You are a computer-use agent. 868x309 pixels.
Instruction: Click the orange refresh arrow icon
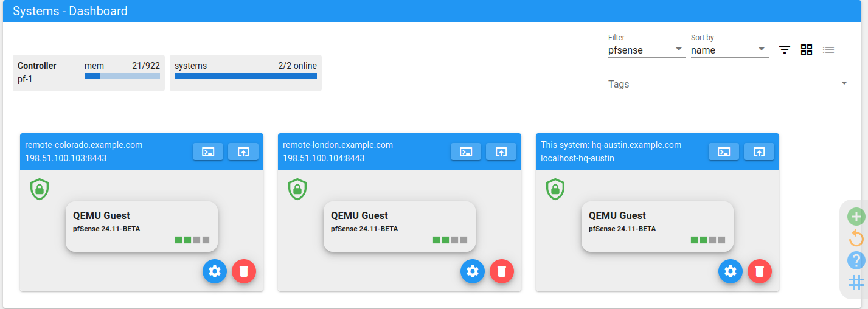[856, 238]
